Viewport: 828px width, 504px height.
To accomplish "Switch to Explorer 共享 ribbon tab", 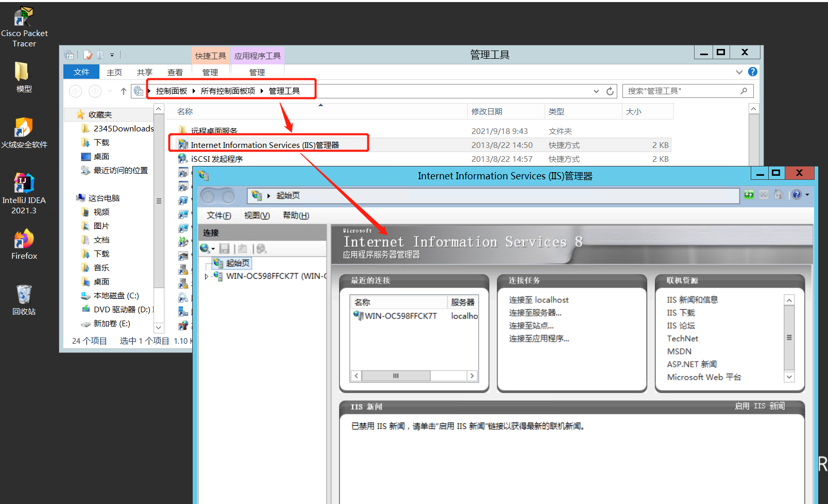I will pos(145,72).
